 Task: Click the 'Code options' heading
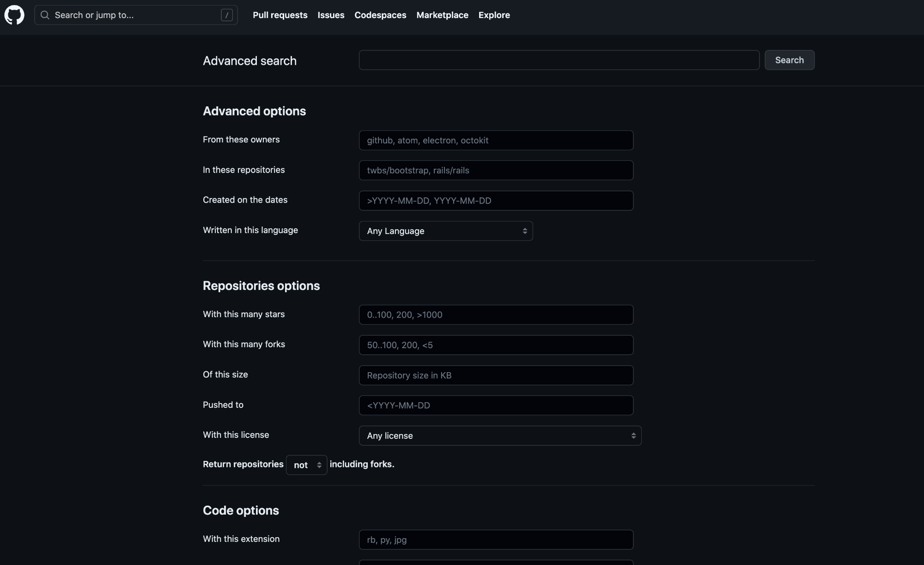pyautogui.click(x=241, y=510)
